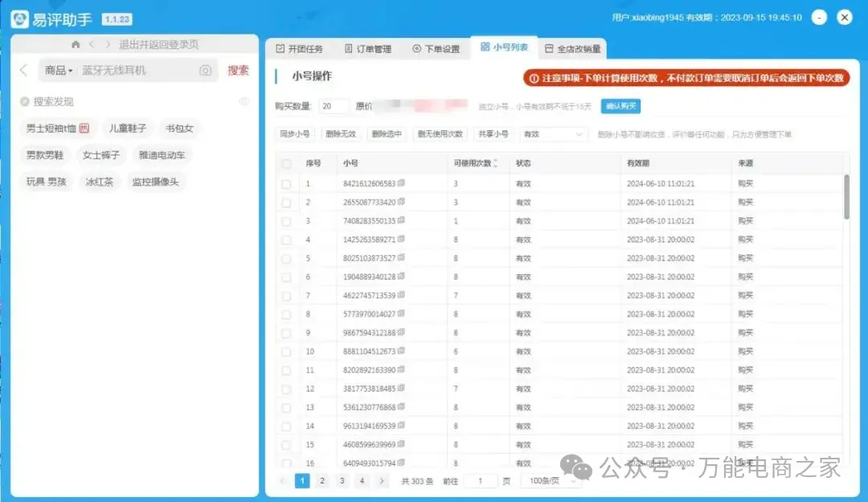Screen dimensions: 868x502
Task: Go to next page with pagination arrow
Action: (x=383, y=481)
